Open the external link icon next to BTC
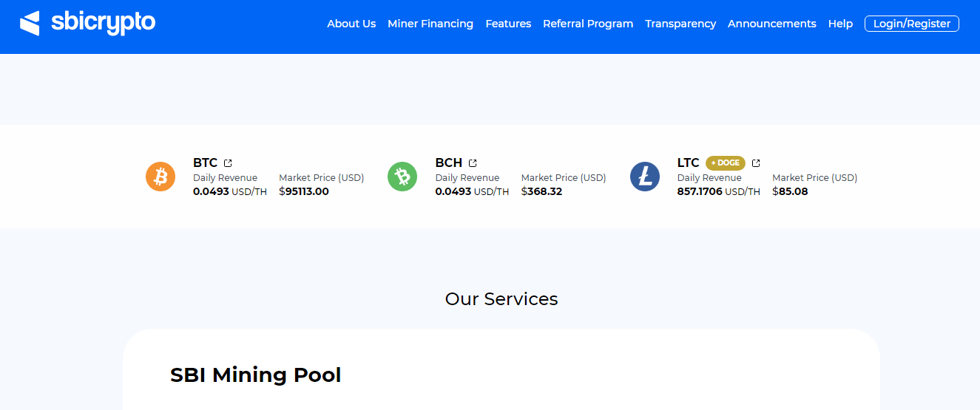 228,163
